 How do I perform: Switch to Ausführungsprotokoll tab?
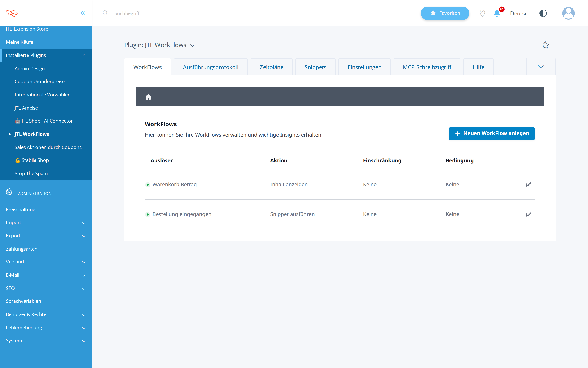pos(211,67)
